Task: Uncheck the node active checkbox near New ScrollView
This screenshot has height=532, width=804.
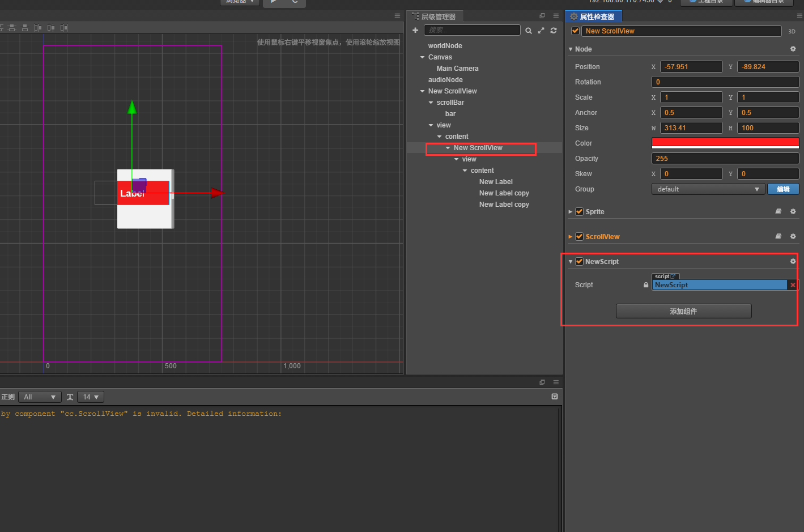Action: (574, 31)
